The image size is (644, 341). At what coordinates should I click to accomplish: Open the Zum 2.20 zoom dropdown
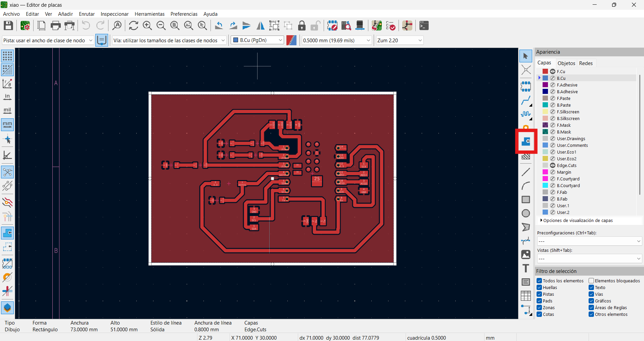tap(400, 40)
